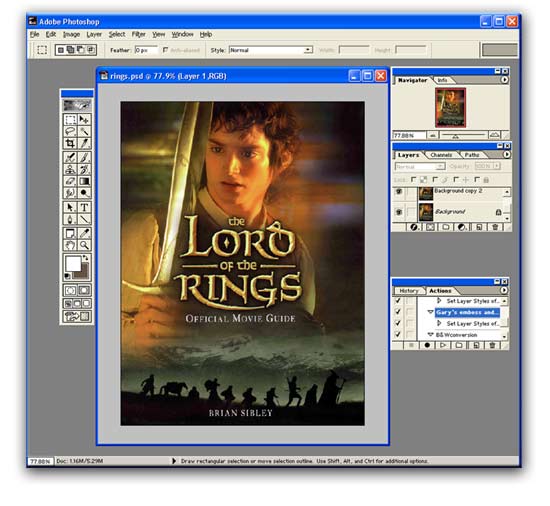Select the Hand tool
Viewport: 550px width, 506px height.
click(x=70, y=245)
